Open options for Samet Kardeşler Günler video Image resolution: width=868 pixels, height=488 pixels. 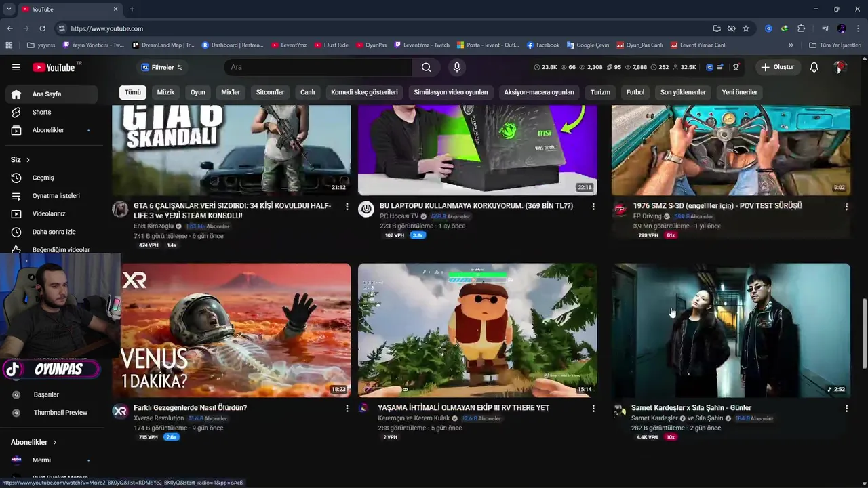846,408
